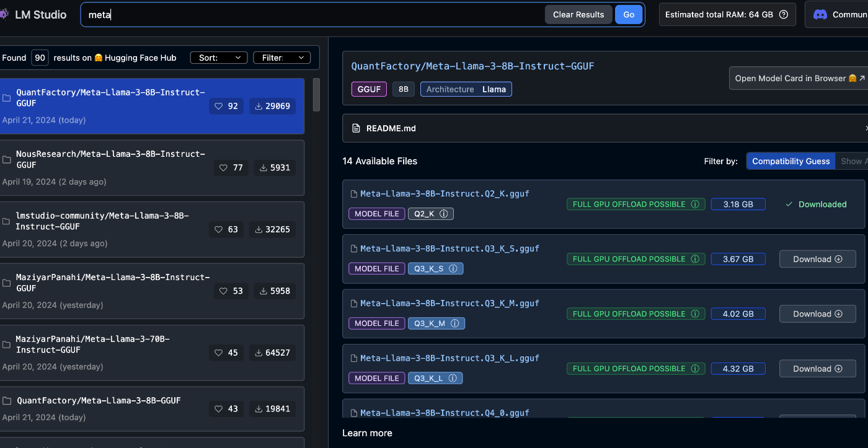Click the Learn more link
868x448 pixels.
[367, 433]
